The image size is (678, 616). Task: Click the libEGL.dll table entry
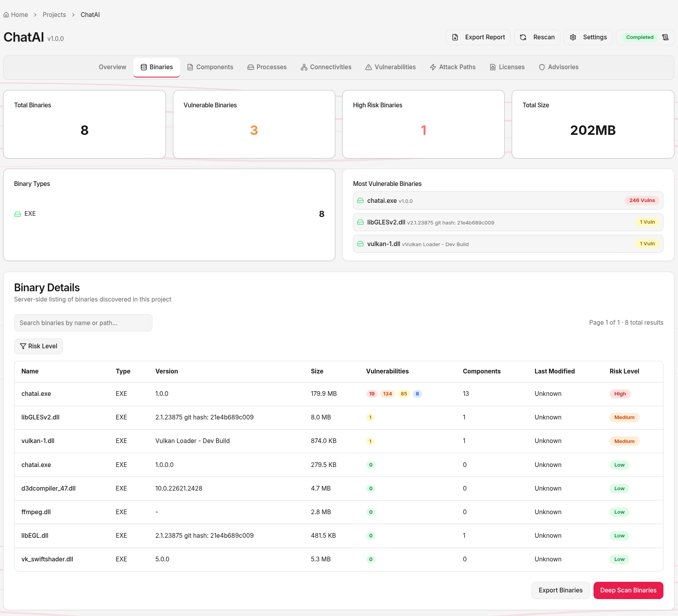35,536
